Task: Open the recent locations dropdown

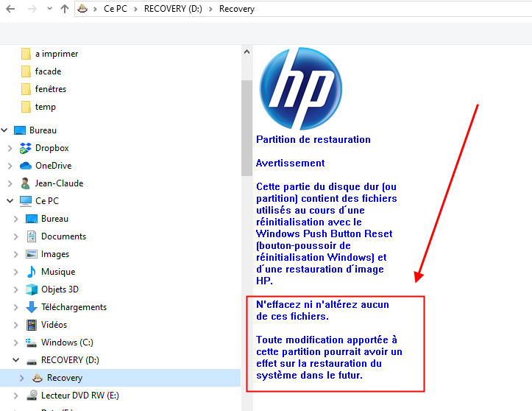Action: [x=49, y=9]
